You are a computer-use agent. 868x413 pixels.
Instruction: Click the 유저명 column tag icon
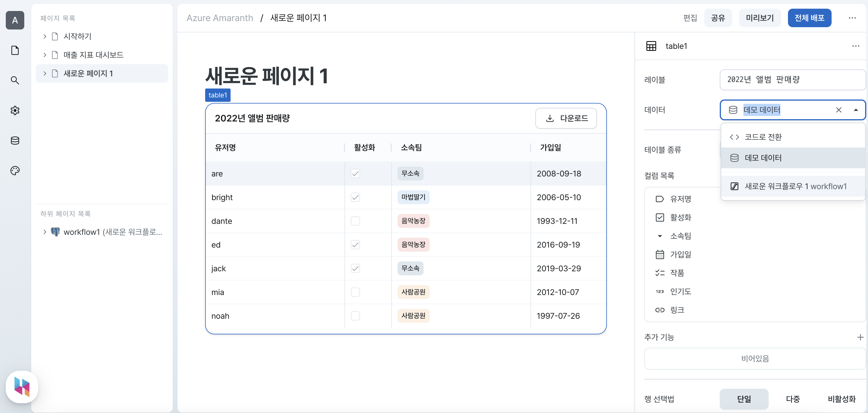(x=660, y=199)
